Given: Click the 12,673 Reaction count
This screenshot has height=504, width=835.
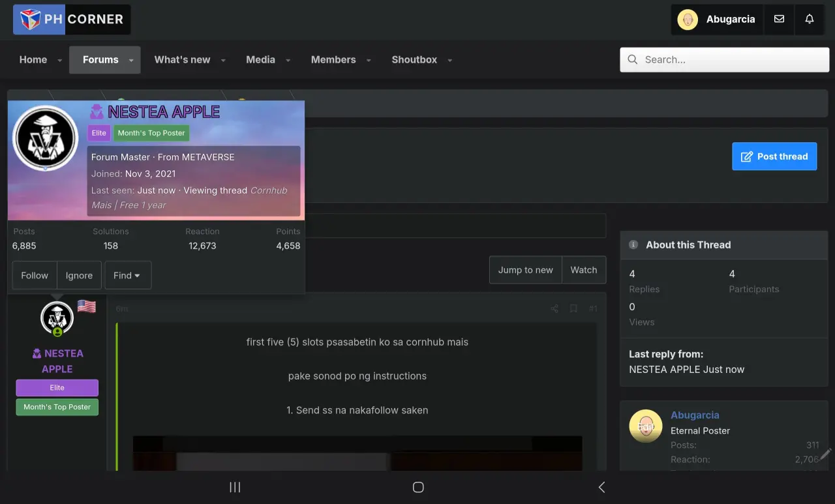Looking at the screenshot, I should (202, 246).
